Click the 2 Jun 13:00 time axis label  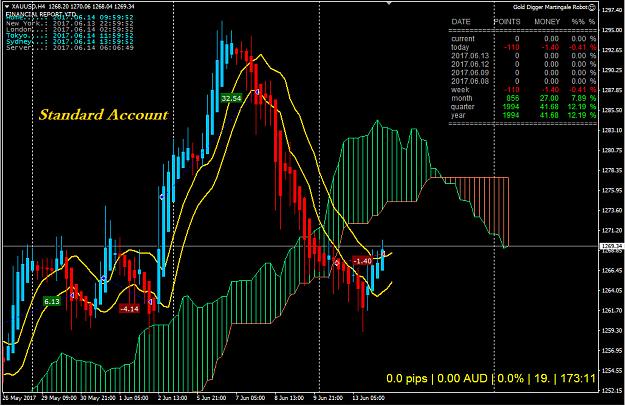point(173,398)
